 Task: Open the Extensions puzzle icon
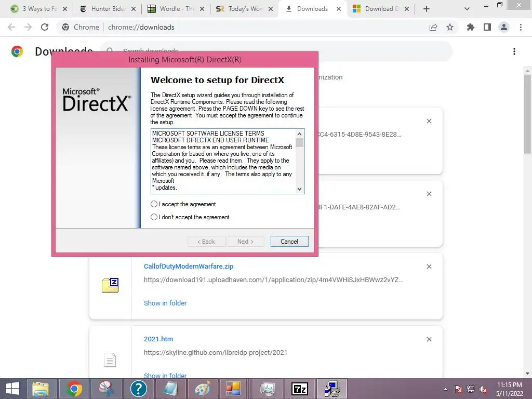(470, 27)
